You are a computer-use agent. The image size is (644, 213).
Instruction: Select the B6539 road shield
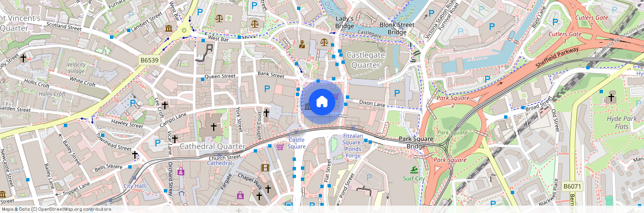coord(149,60)
